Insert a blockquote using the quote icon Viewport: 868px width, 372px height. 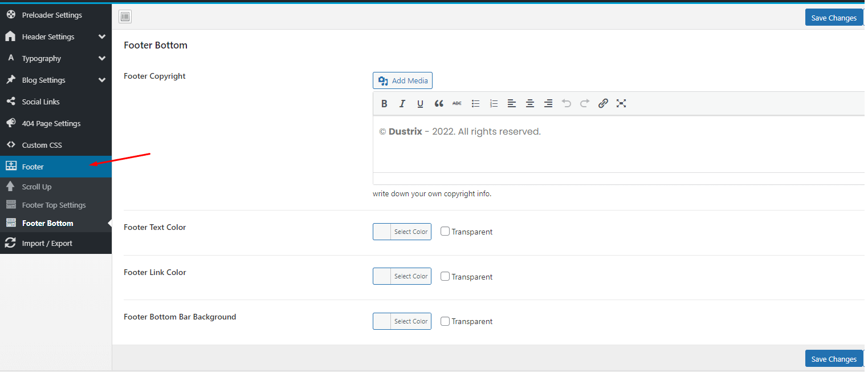[x=439, y=103]
